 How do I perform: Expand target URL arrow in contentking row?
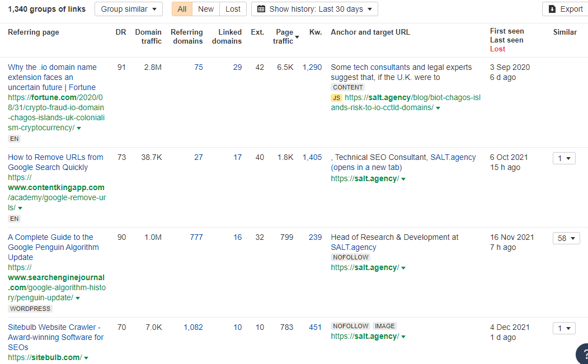pos(403,179)
